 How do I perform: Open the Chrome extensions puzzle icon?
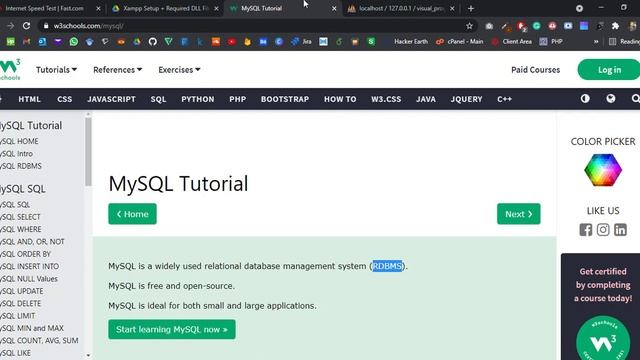(x=615, y=26)
